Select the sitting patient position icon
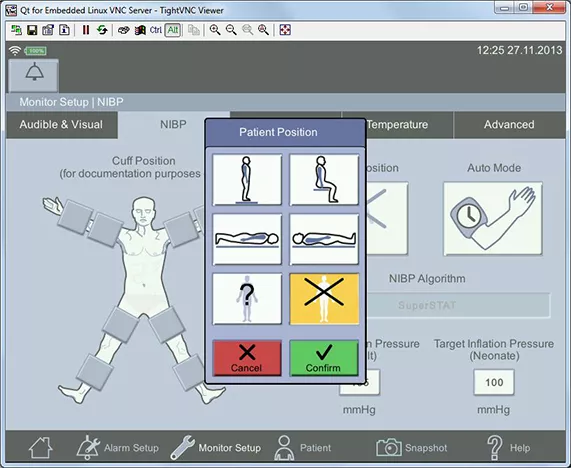Viewport: 571px width, 468px height. (x=324, y=180)
